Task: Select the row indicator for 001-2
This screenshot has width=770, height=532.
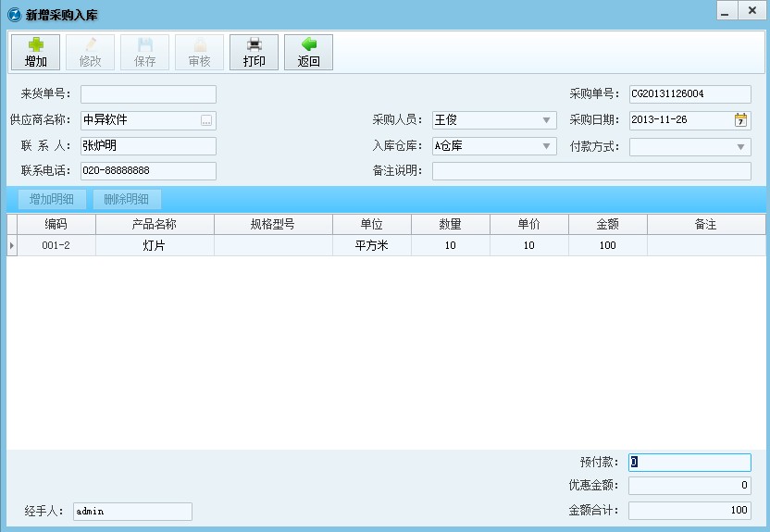Action: click(x=12, y=245)
